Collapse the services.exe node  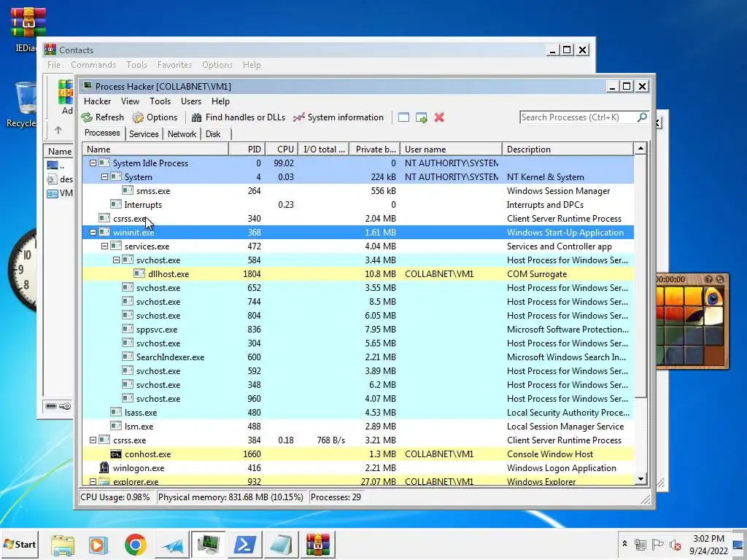pos(104,246)
